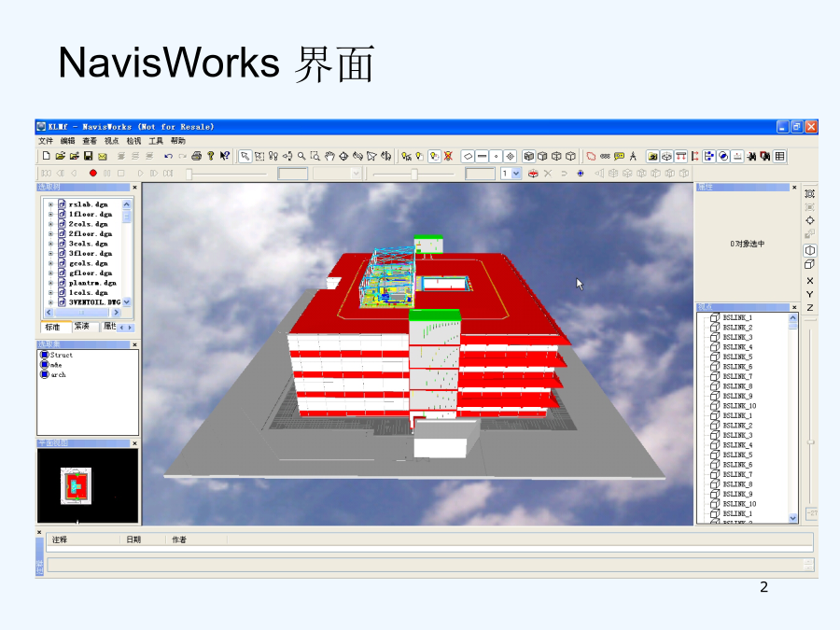Select the Turntable navigation tool
The image size is (840, 630).
[386, 156]
